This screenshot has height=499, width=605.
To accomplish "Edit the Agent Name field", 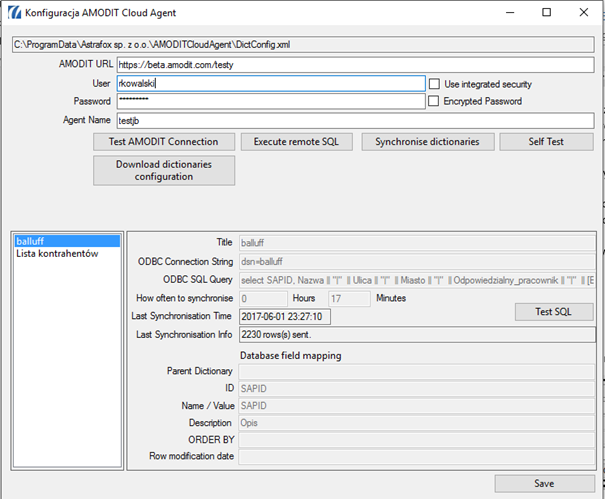I will 355,120.
